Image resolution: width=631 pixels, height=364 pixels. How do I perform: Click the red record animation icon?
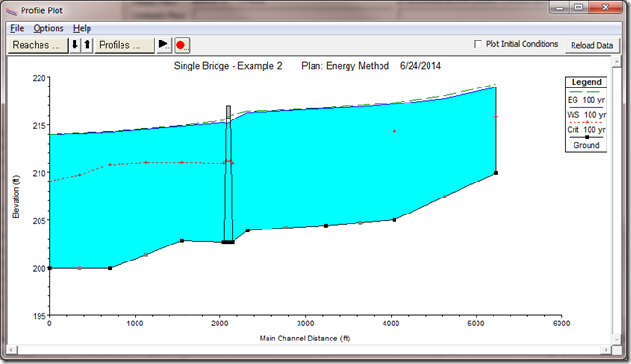click(x=181, y=45)
